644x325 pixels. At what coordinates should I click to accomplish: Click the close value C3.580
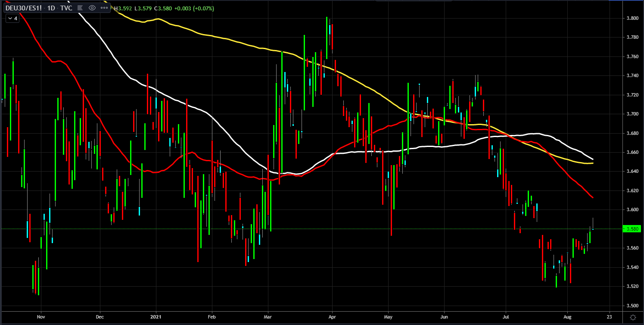tap(163, 8)
